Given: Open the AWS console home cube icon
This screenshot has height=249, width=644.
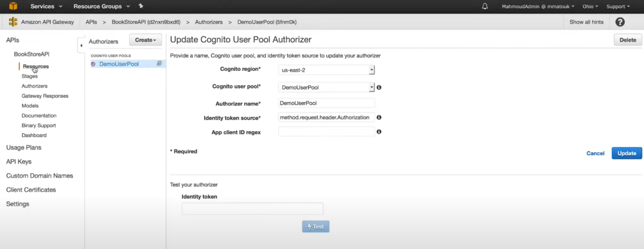Looking at the screenshot, I should [13, 6].
